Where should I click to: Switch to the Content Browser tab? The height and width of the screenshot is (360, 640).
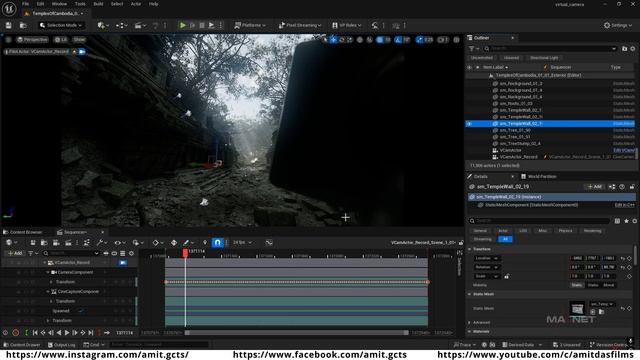(23, 232)
